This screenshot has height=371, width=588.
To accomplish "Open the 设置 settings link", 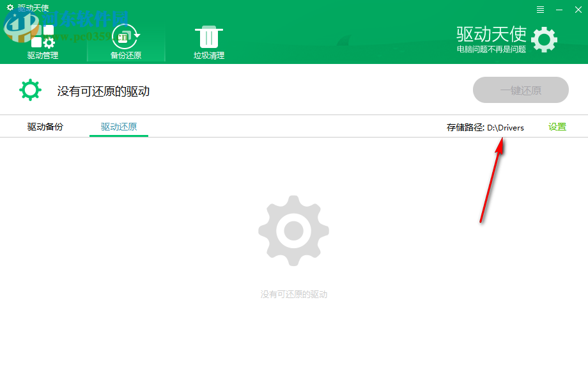I will tap(557, 127).
